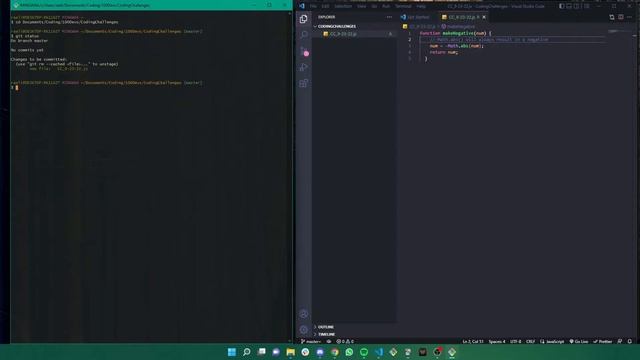Open the File menu in VS Code
This screenshot has width=640, height=360.
click(313, 6)
